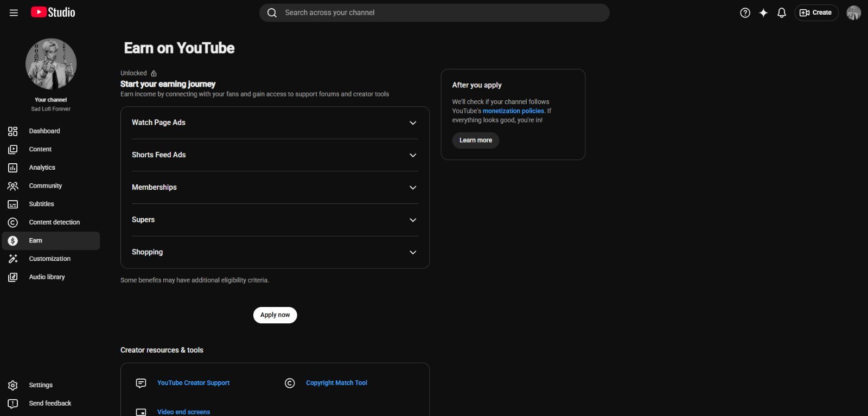Viewport: 868px width, 416px height.
Task: Click the YouTube Creator Support chat icon
Action: (x=141, y=383)
